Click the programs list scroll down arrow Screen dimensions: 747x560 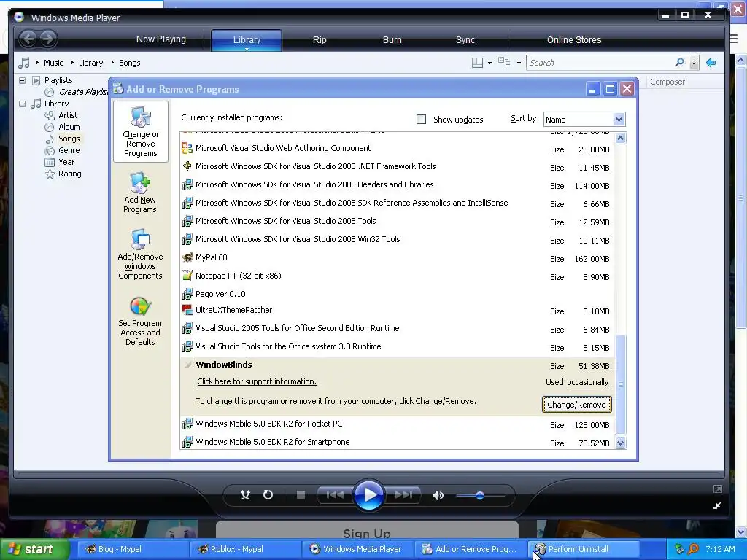click(620, 443)
